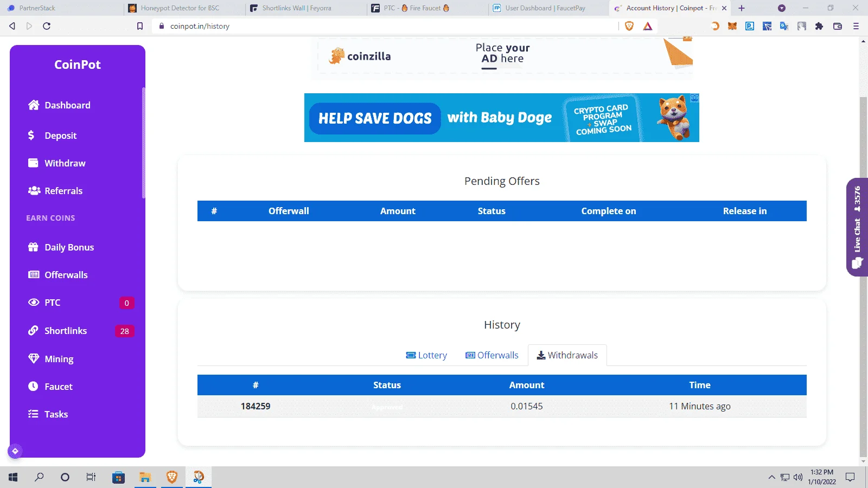This screenshot has height=488, width=868.
Task: Open the PTC ads section
Action: (44, 303)
